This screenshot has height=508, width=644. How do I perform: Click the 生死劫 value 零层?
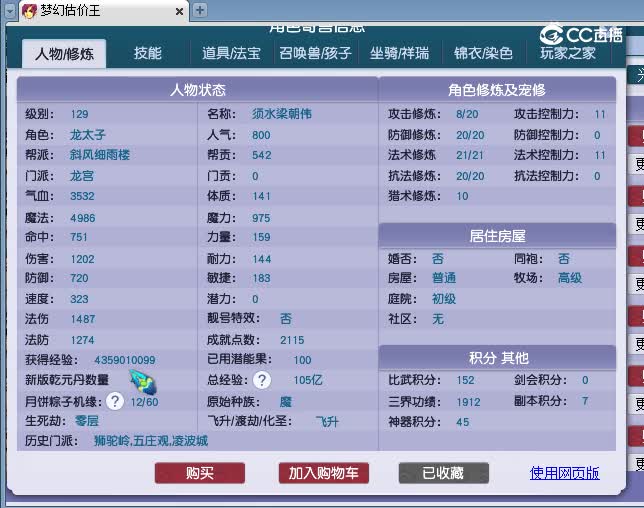[87, 421]
